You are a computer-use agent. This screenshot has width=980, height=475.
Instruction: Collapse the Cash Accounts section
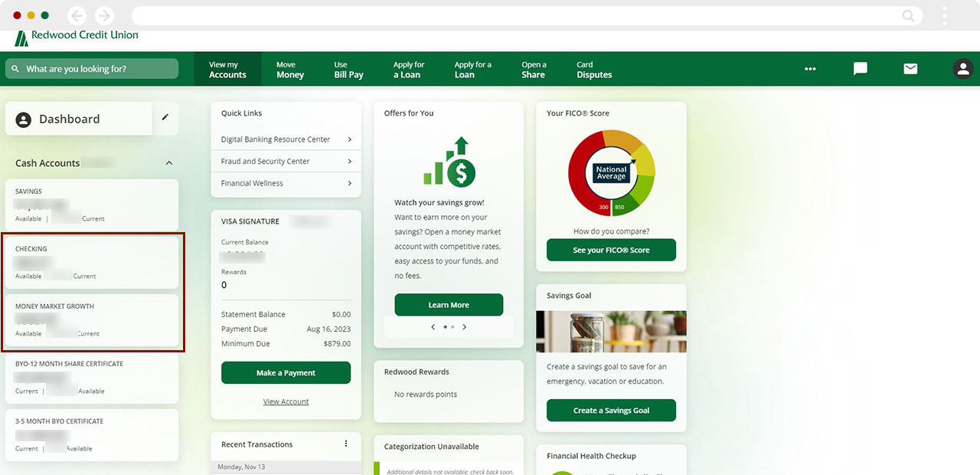pos(169,163)
